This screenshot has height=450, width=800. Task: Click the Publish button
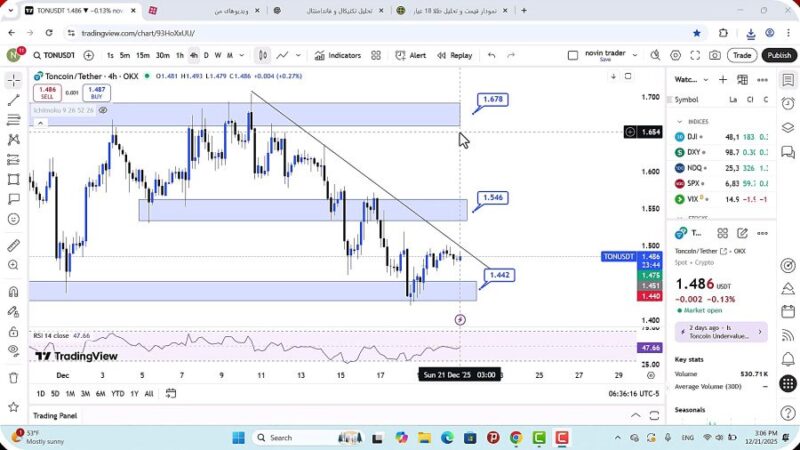click(x=779, y=55)
